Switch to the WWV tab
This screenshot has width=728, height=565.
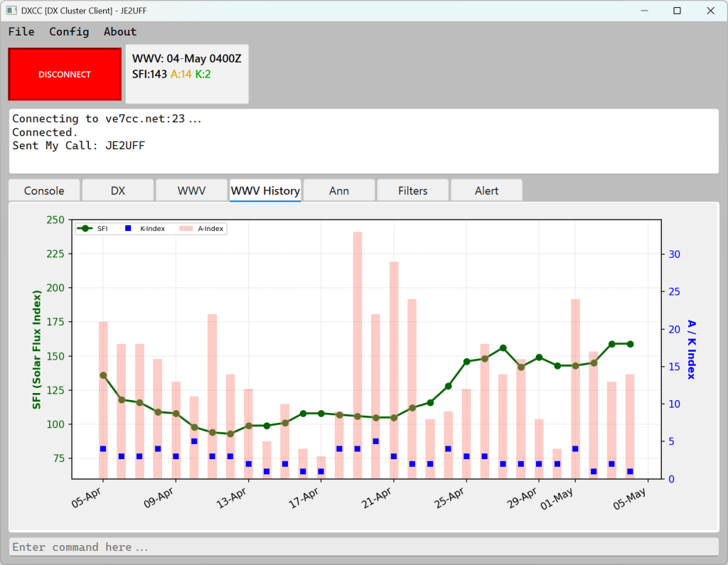click(191, 190)
